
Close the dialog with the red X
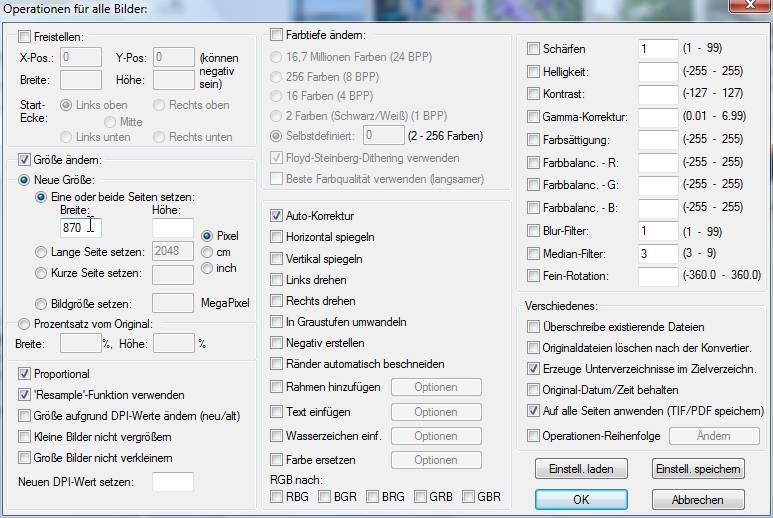click(x=750, y=5)
